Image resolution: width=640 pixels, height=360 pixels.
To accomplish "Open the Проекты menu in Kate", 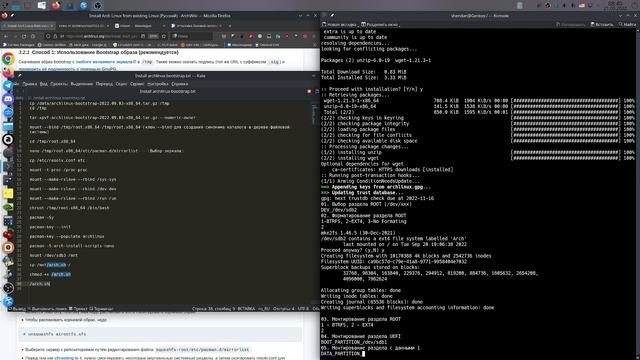I will pos(59,84).
